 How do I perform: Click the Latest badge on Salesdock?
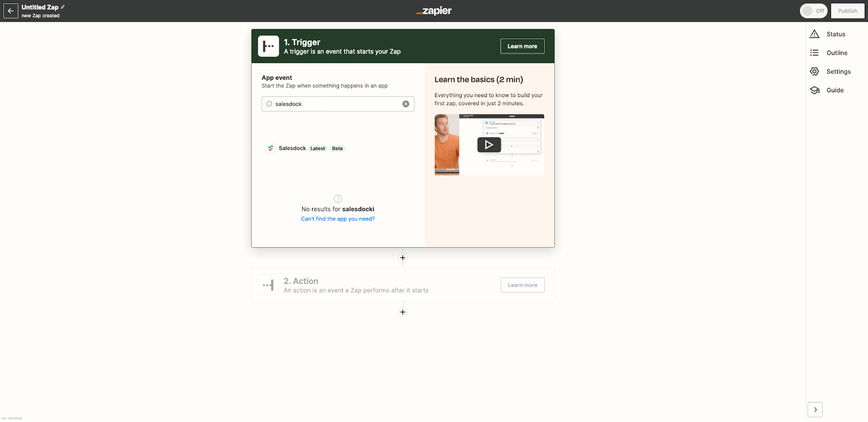(x=318, y=148)
